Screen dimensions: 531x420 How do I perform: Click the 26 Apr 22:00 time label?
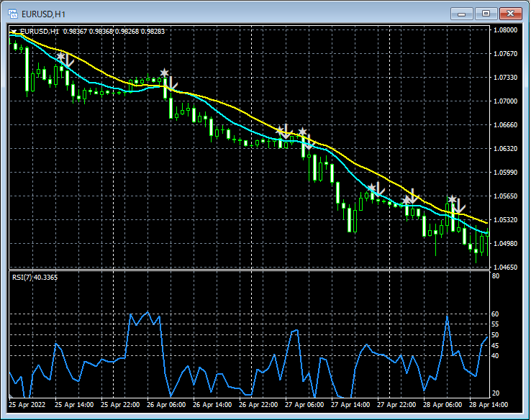pyautogui.click(x=258, y=405)
